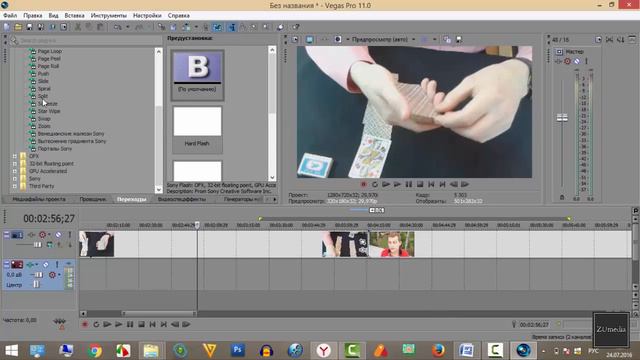Copy preview snapshot to clipboard

[x=447, y=40]
